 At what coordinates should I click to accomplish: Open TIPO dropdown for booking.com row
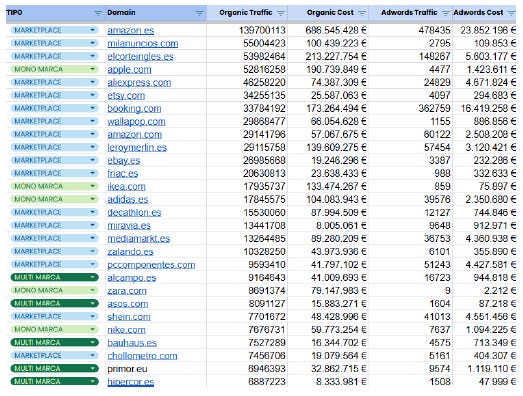(x=92, y=108)
